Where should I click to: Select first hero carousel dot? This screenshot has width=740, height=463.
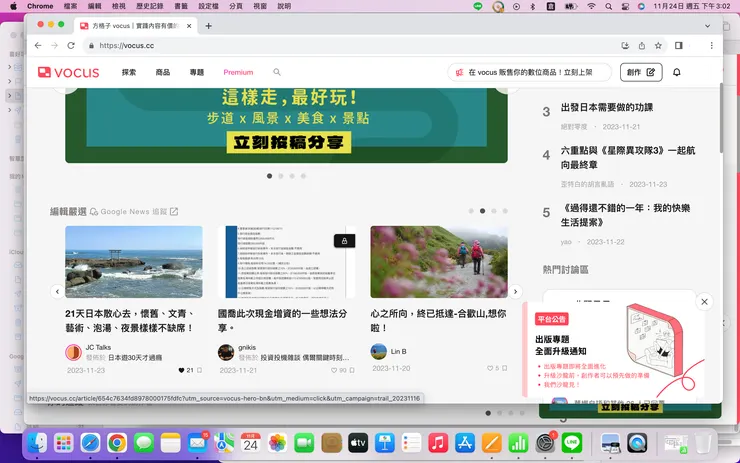pyautogui.click(x=269, y=176)
